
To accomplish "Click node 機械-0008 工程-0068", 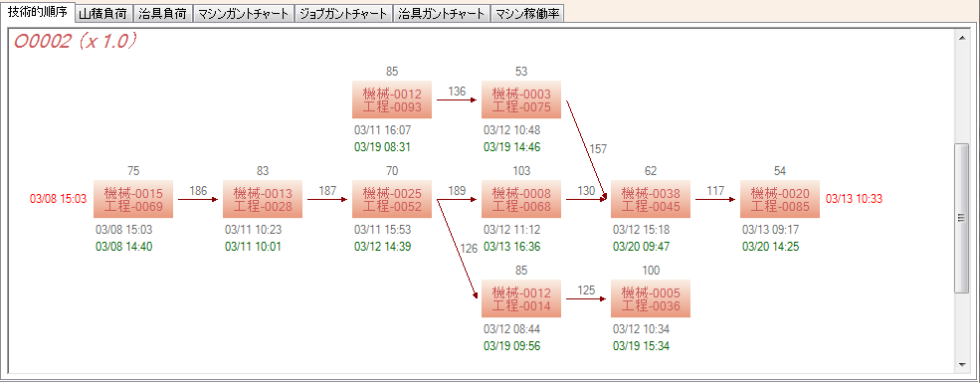I will click(x=521, y=199).
